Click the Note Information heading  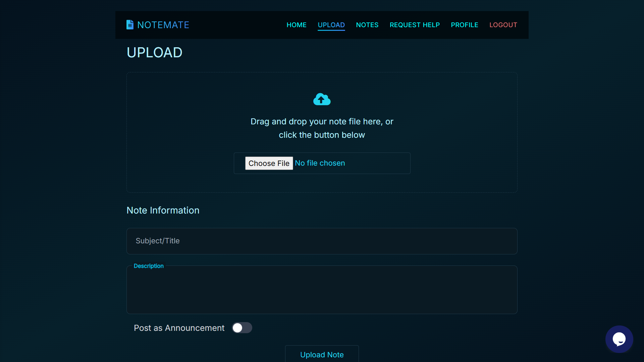tap(163, 210)
